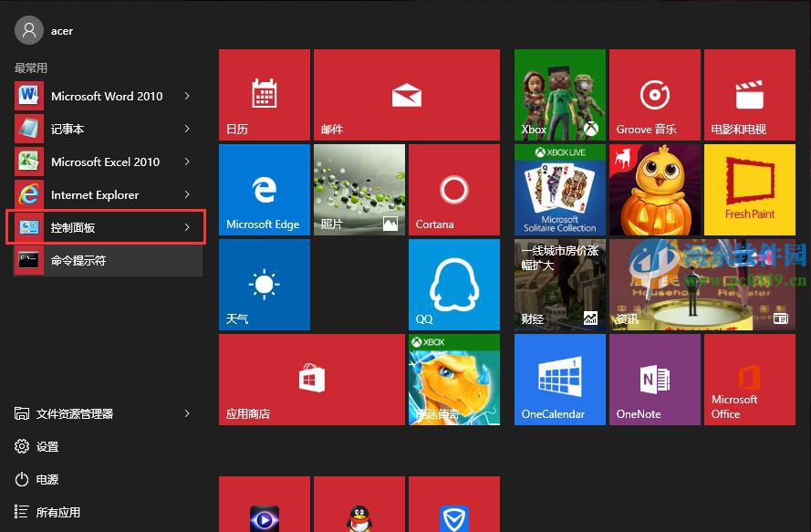Start Fresh Paint

pyautogui.click(x=749, y=189)
